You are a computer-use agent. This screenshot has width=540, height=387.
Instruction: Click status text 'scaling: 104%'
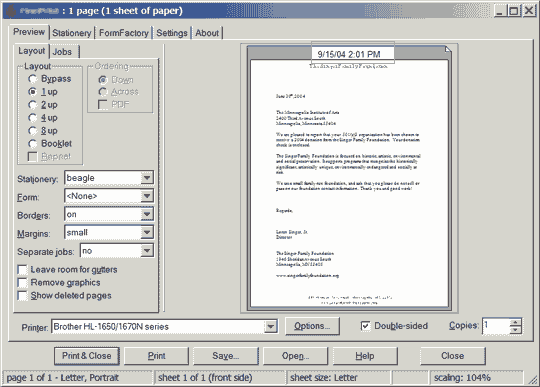point(462,378)
